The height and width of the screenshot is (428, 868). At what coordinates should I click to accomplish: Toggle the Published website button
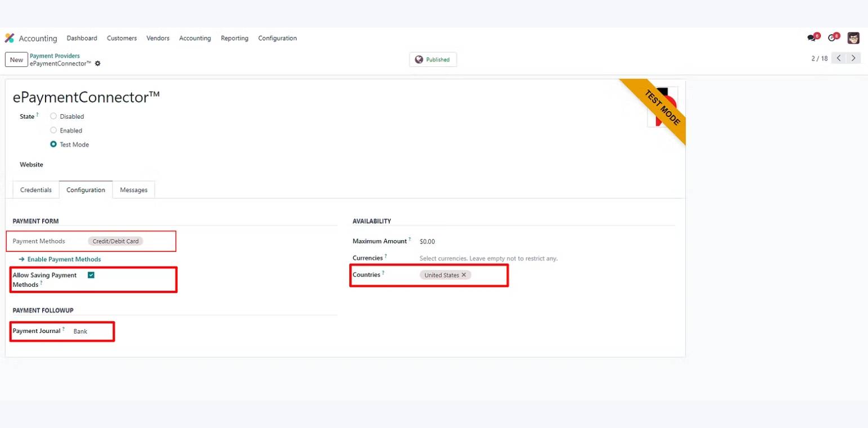433,60
